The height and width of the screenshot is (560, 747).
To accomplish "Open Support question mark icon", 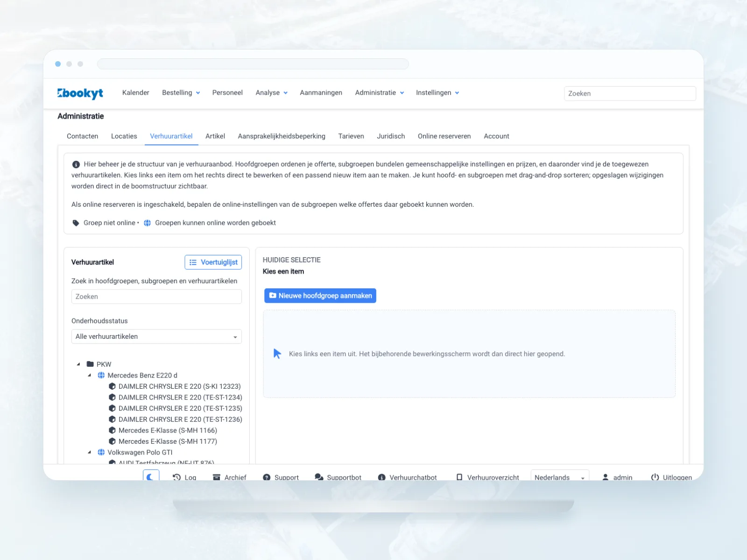I will pyautogui.click(x=267, y=477).
